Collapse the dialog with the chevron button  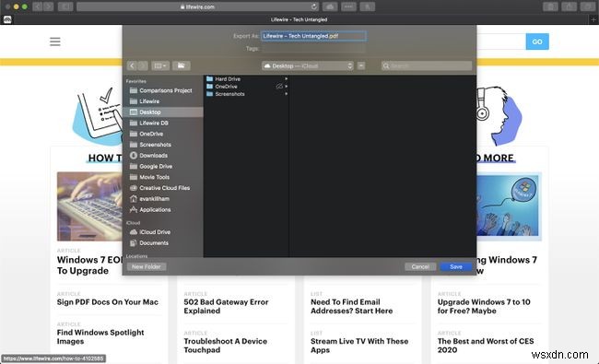point(361,65)
